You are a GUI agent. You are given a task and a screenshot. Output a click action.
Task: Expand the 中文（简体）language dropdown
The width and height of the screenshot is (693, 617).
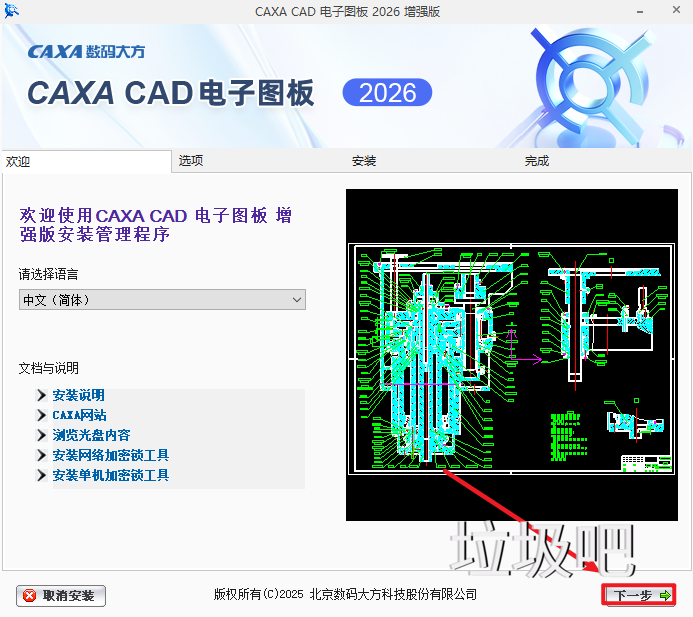click(162, 300)
